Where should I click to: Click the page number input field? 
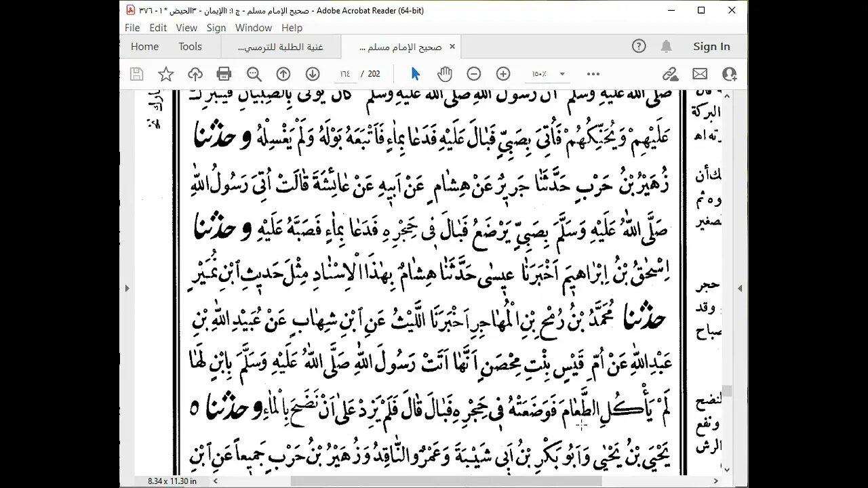click(345, 74)
